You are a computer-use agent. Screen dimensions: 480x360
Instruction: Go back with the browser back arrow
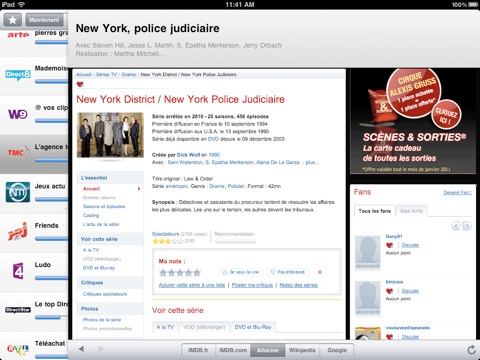81,349
